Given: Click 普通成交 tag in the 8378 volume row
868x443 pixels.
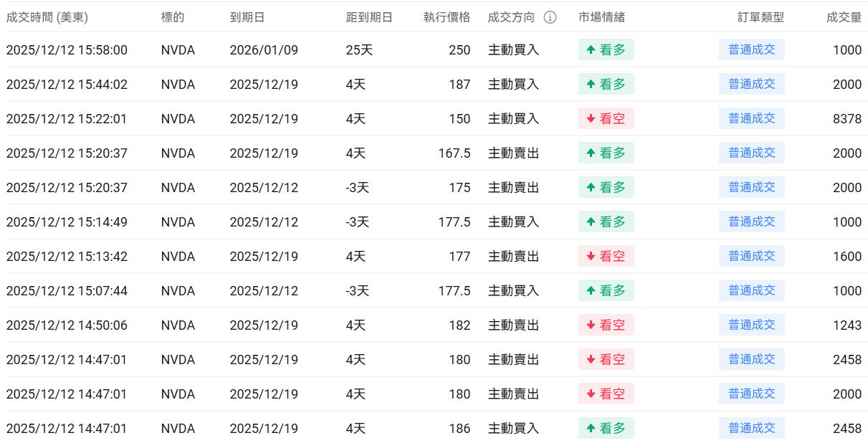Looking at the screenshot, I should tap(751, 119).
